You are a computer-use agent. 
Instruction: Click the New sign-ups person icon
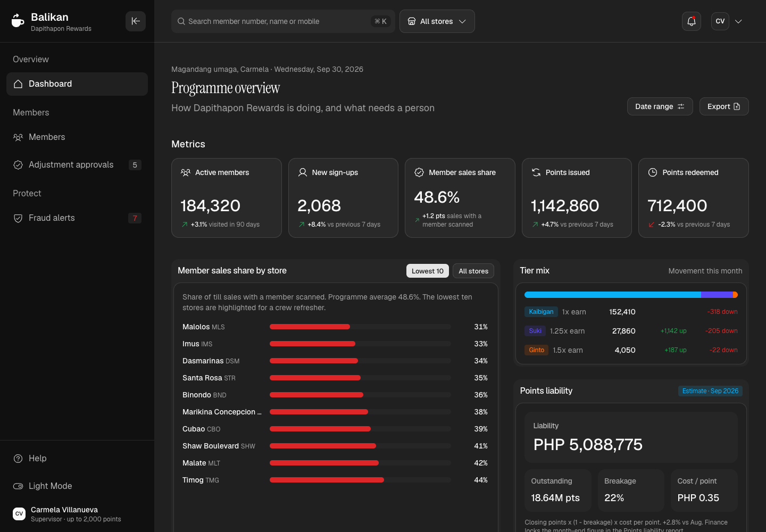click(x=303, y=172)
